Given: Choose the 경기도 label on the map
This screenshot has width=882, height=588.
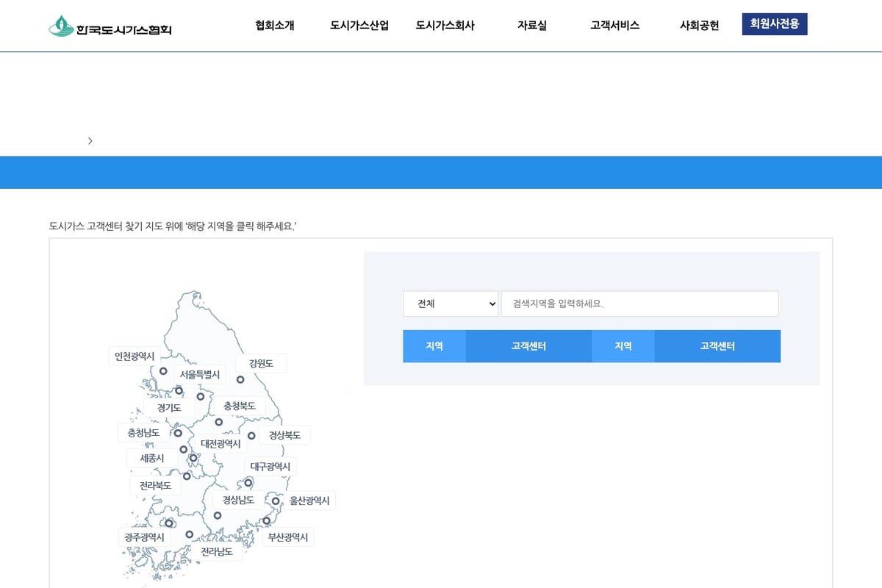Looking at the screenshot, I should (169, 407).
